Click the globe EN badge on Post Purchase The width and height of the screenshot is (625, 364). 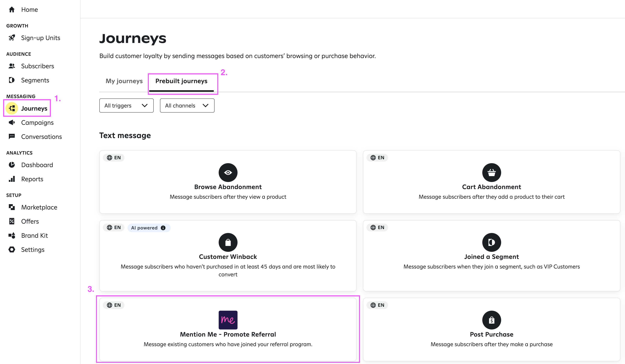[377, 305]
